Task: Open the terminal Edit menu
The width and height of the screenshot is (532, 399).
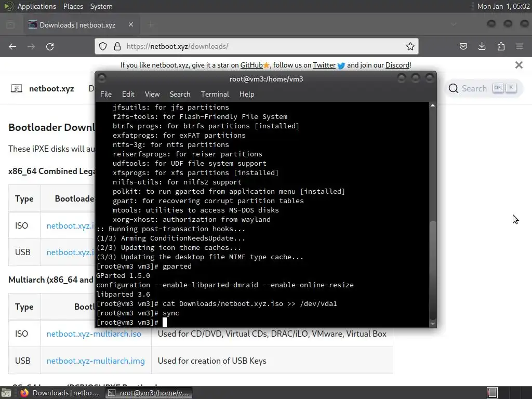Action: pos(128,95)
